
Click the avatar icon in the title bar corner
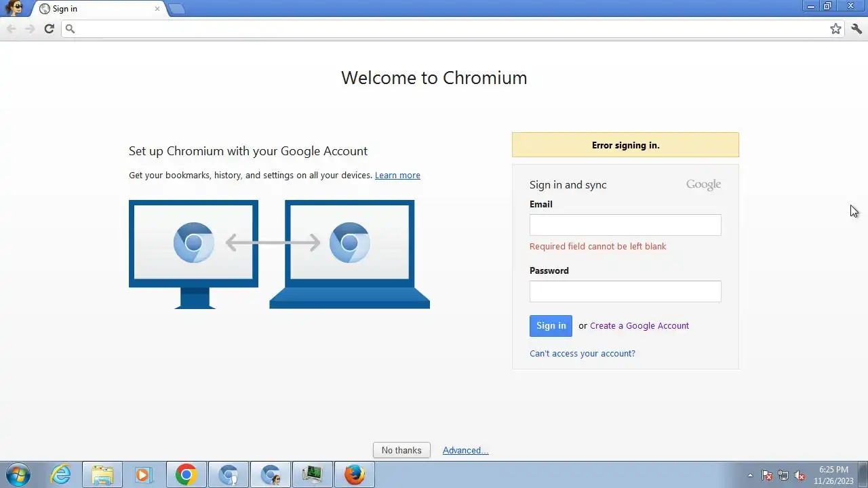[14, 7]
